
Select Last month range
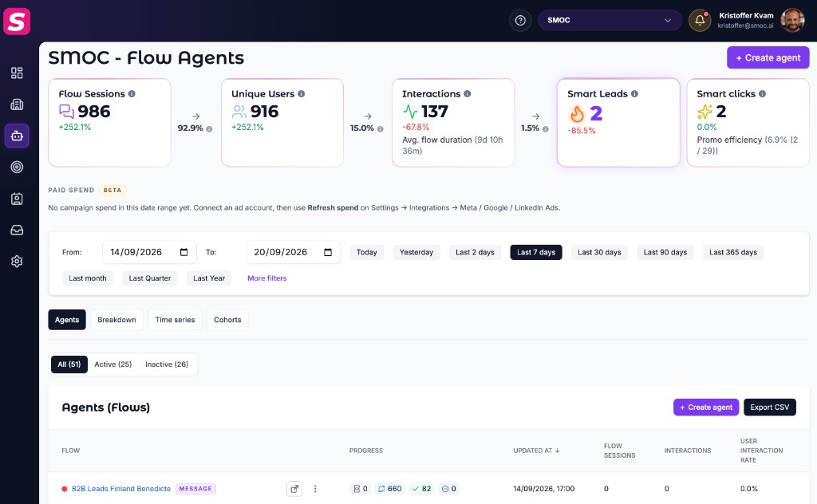click(x=88, y=278)
